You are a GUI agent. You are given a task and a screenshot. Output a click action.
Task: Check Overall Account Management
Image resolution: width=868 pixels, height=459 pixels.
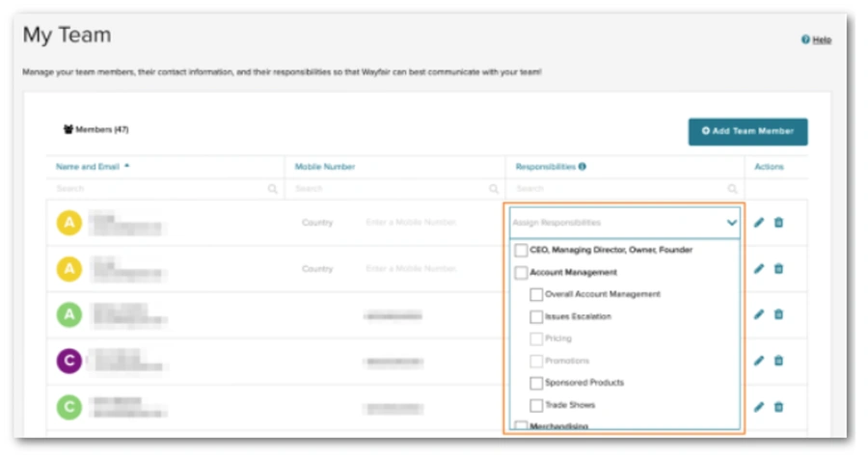(536, 294)
